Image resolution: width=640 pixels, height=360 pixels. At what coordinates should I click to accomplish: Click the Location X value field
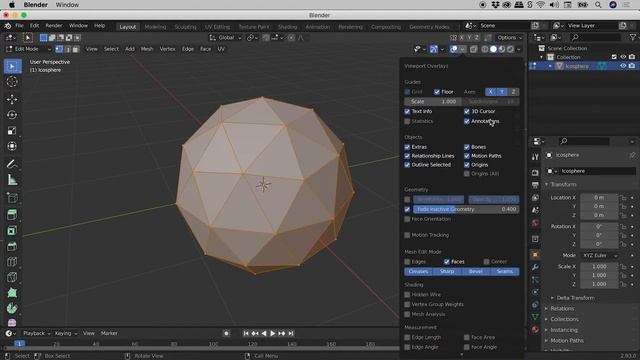pyautogui.click(x=599, y=198)
